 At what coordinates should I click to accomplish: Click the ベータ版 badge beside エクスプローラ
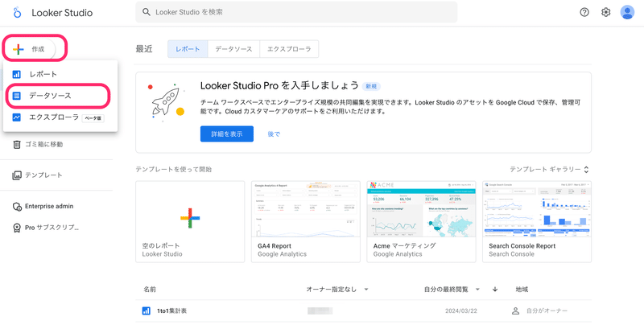(x=93, y=118)
